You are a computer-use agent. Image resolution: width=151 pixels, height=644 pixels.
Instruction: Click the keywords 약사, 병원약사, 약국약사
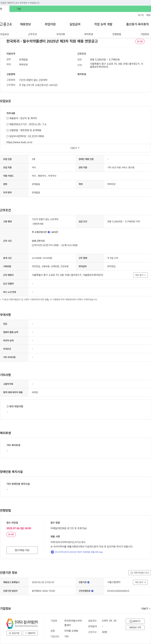44,176
